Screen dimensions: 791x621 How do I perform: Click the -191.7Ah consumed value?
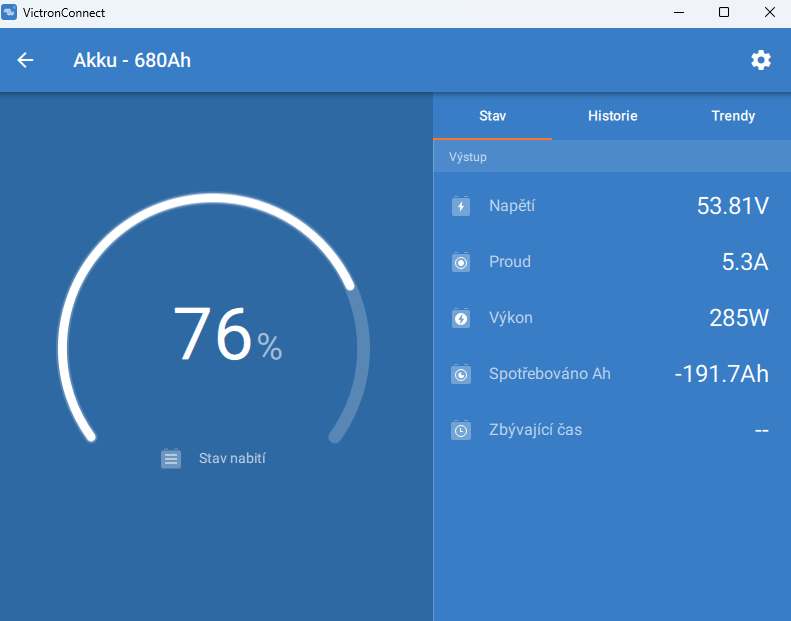pyautogui.click(x=721, y=374)
